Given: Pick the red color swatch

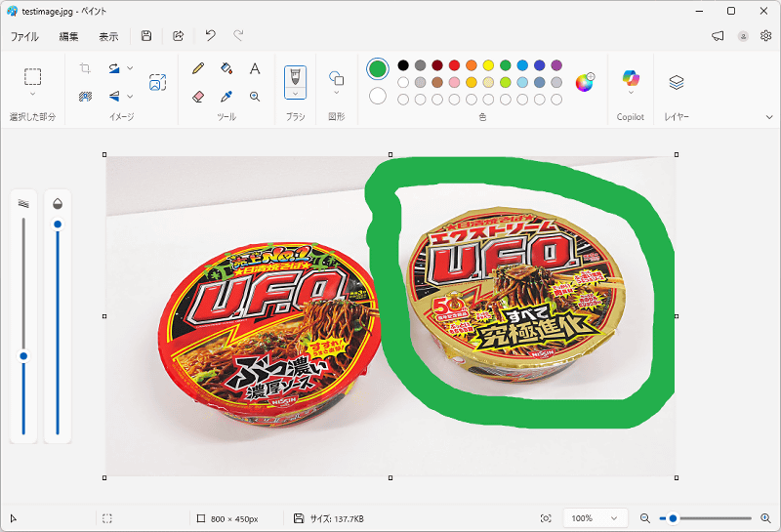Looking at the screenshot, I should pos(454,65).
